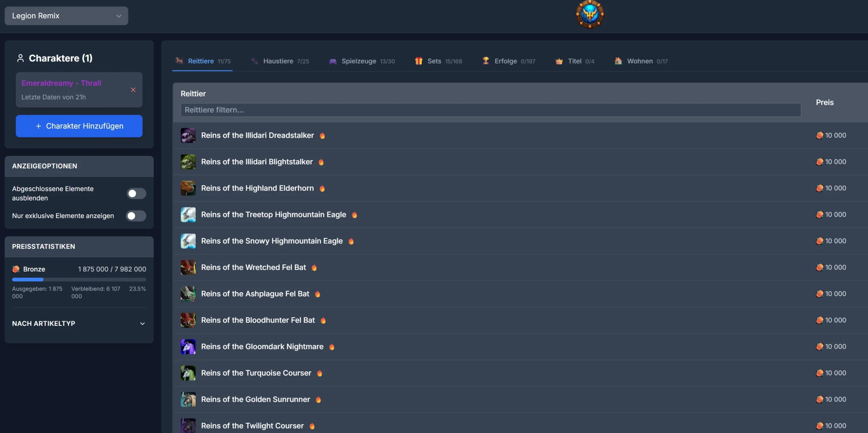Click the bronze coin icon for Turquoise Courser
This screenshot has height=433, width=868.
pyautogui.click(x=819, y=373)
